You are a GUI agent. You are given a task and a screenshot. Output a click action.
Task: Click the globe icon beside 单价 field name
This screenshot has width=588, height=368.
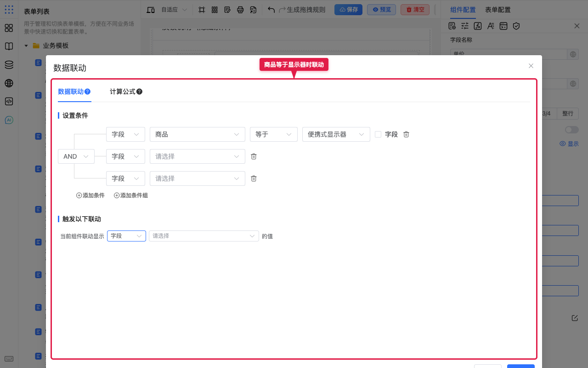573,54
